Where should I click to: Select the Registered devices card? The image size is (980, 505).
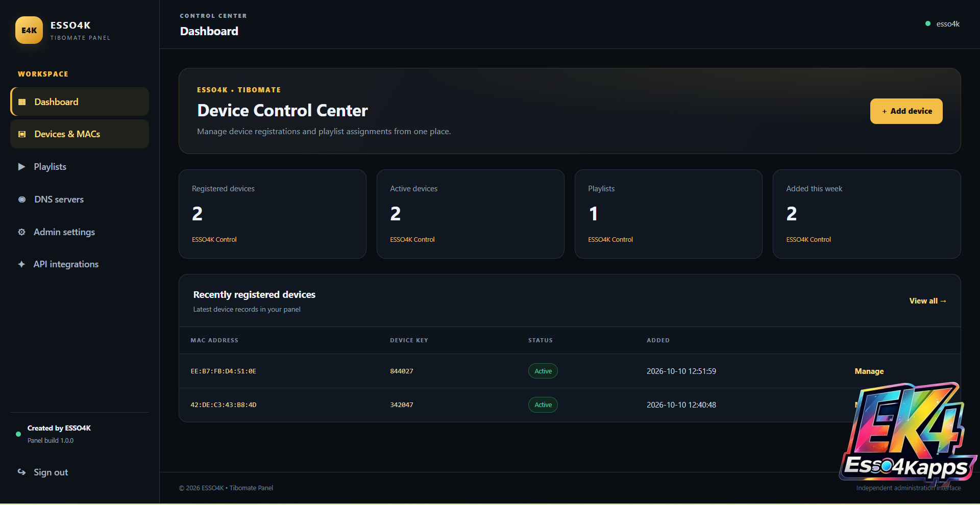(x=273, y=214)
